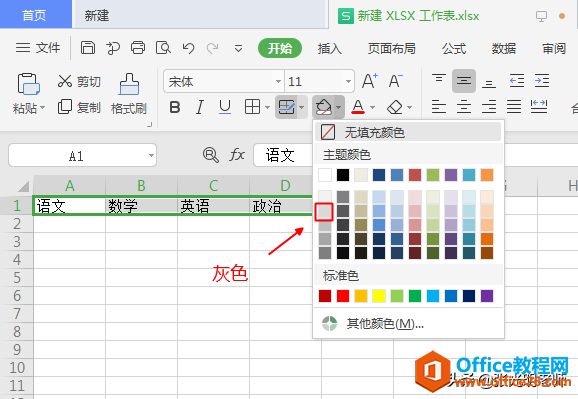This screenshot has height=399, width=578.
Task: Choose 无填充颜色 option
Action: tap(408, 132)
